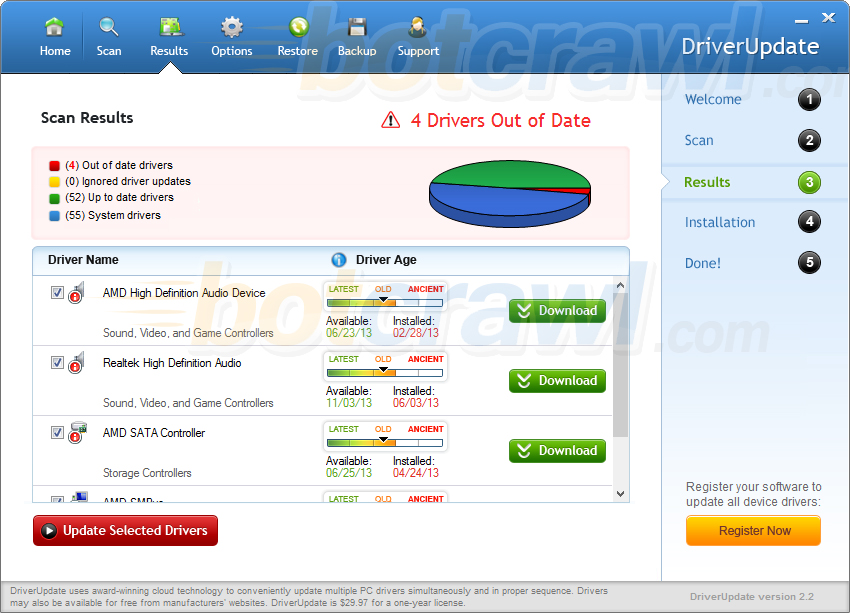Click the AMD SATA Controller device icon
The image size is (850, 613).
point(78,432)
